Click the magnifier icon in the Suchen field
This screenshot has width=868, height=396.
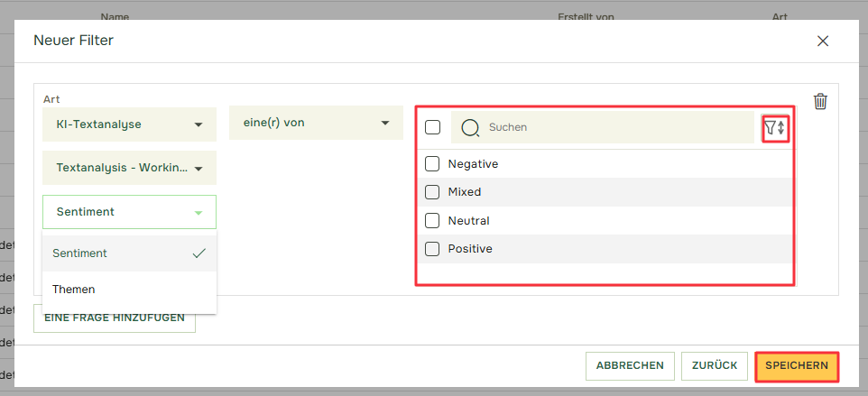pos(470,127)
